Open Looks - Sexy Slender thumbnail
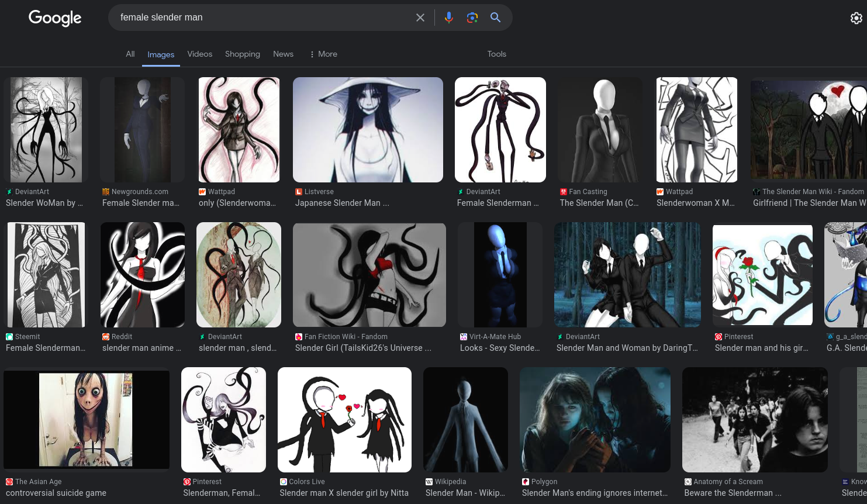867x504 pixels. [x=500, y=275]
